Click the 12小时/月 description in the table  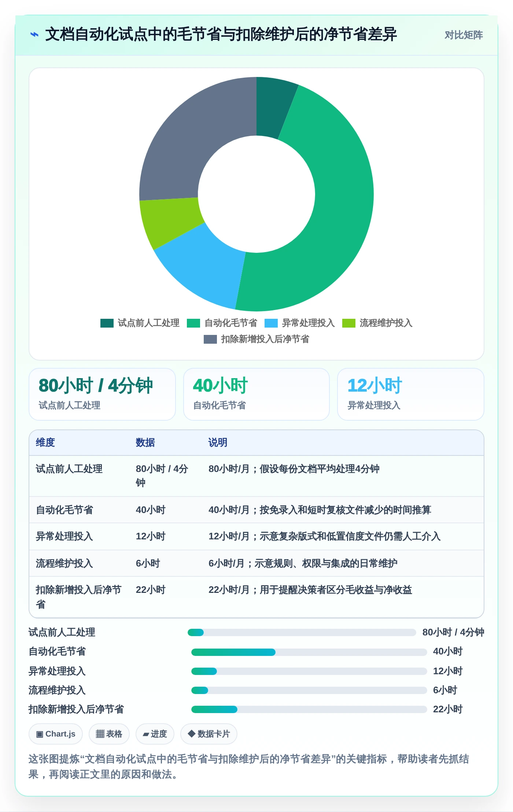(325, 536)
